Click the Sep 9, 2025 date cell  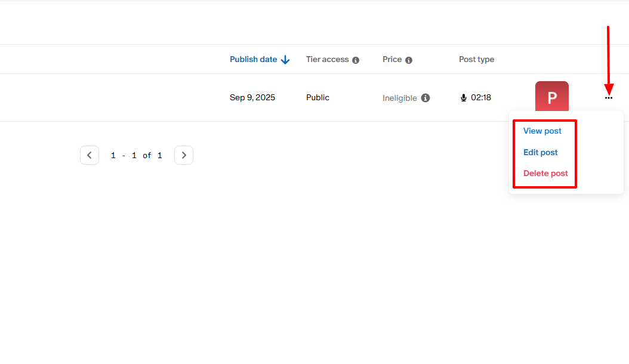(252, 97)
